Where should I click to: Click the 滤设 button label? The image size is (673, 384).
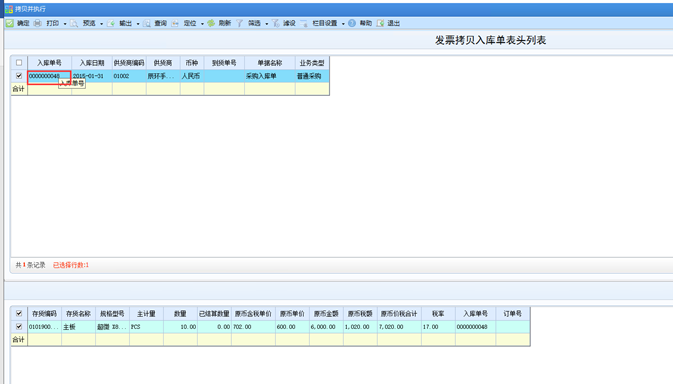tap(289, 23)
